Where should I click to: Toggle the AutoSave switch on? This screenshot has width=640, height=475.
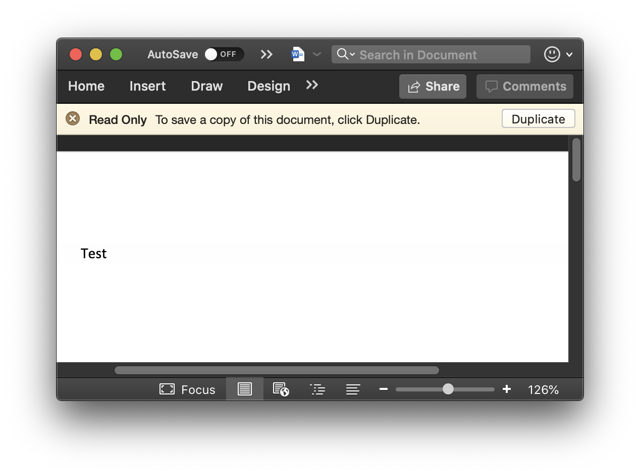pyautogui.click(x=223, y=54)
